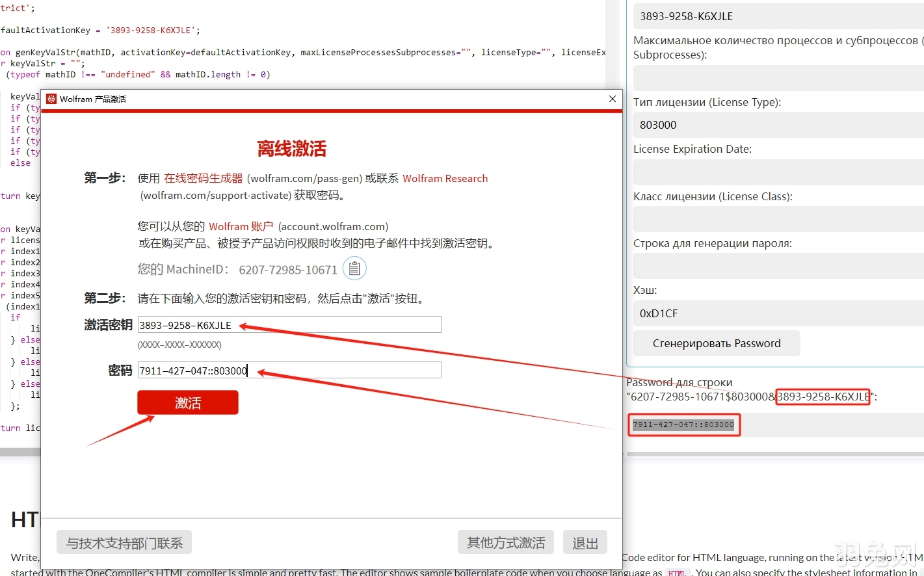Click 与技术支持部门联系 to contact support
This screenshot has width=924, height=576.
(124, 542)
